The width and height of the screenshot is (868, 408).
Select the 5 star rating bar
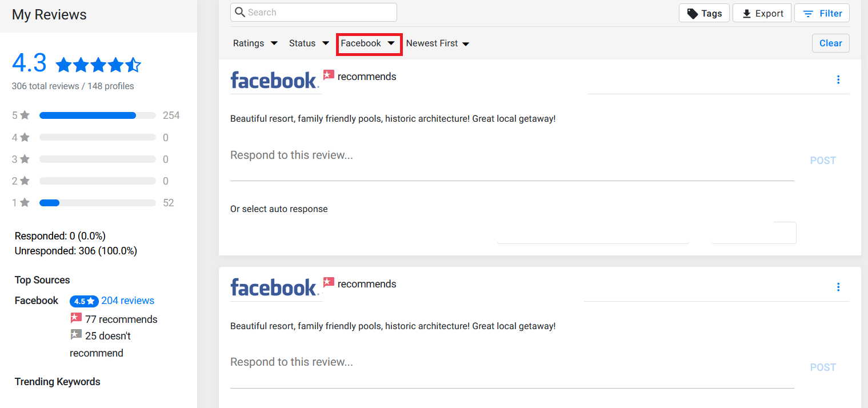pos(98,115)
